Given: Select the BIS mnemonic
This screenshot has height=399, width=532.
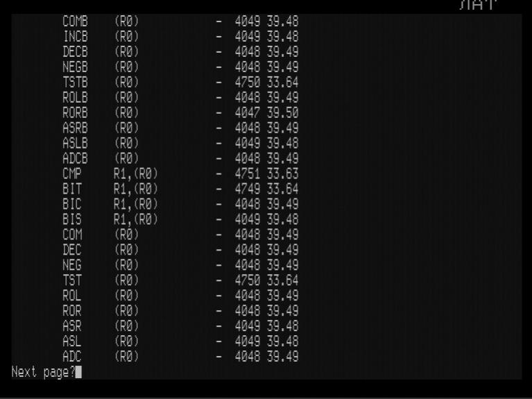Looking at the screenshot, I should tap(72, 220).
